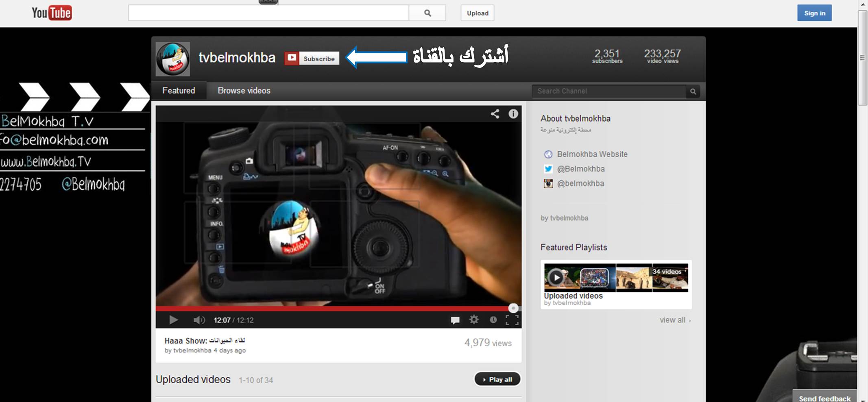Enter fullscreen mode on the video
This screenshot has height=402, width=868.
point(512,320)
